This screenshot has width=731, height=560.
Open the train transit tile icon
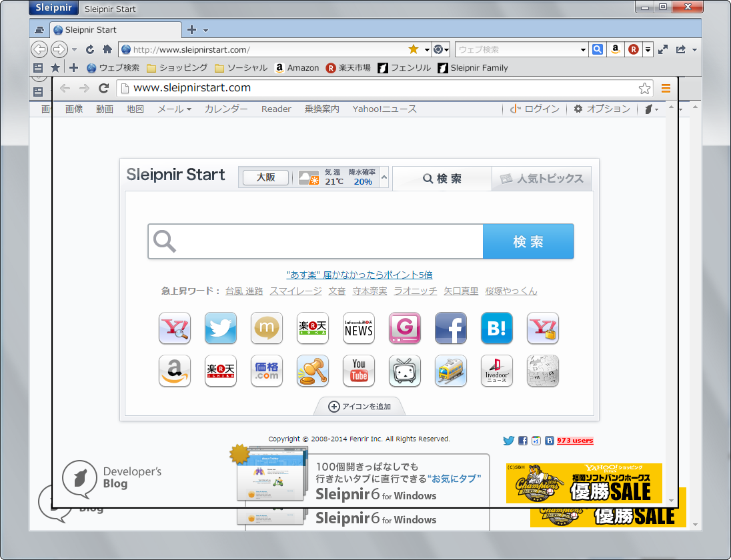click(x=451, y=371)
